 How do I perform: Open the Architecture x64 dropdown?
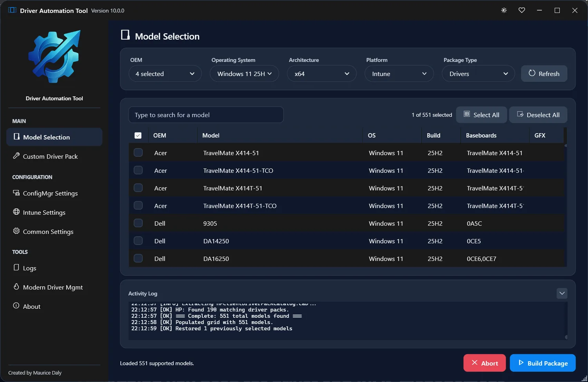[322, 74]
